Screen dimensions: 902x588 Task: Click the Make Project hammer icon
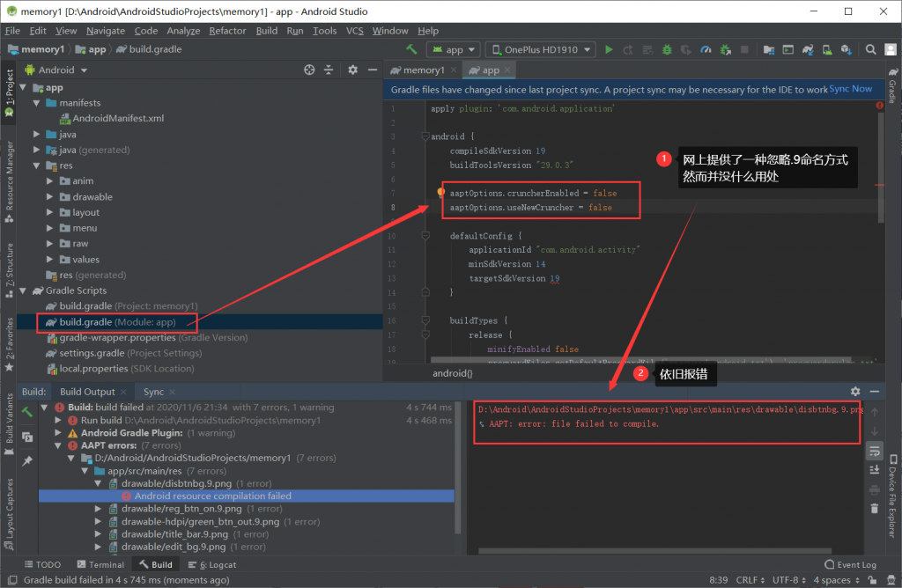pos(411,49)
